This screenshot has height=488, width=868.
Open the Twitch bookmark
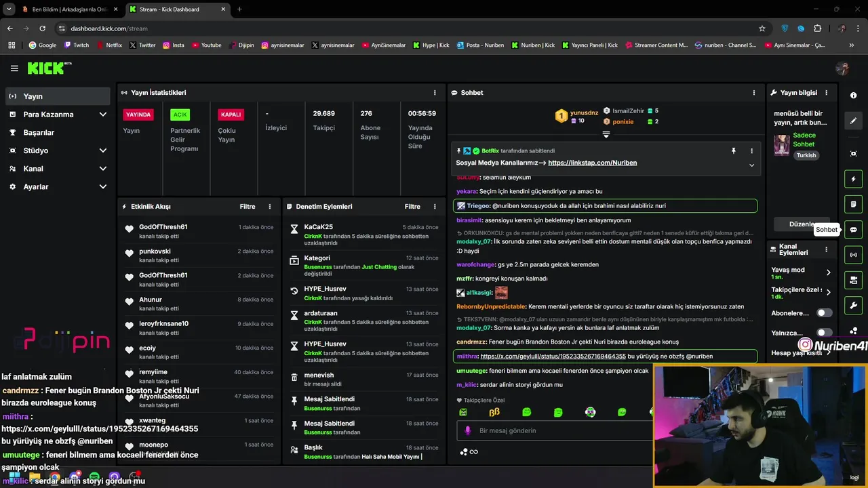(77, 45)
